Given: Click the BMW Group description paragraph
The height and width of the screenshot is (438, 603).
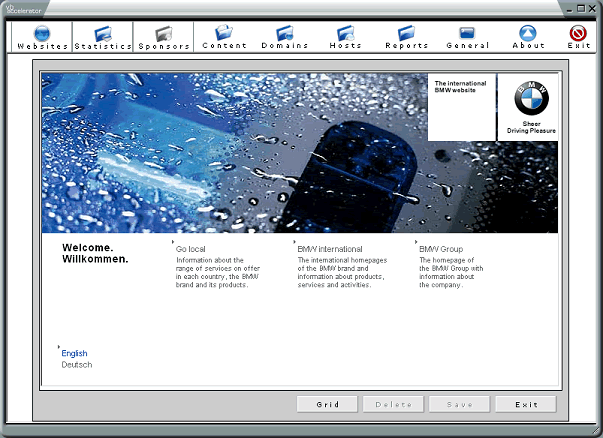Looking at the screenshot, I should (x=451, y=273).
